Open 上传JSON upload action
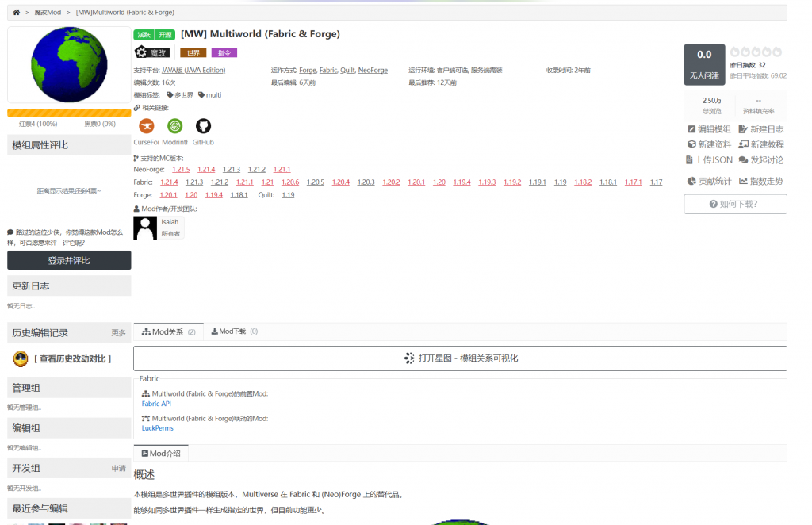Screen dimensions: 812x525 709,160
